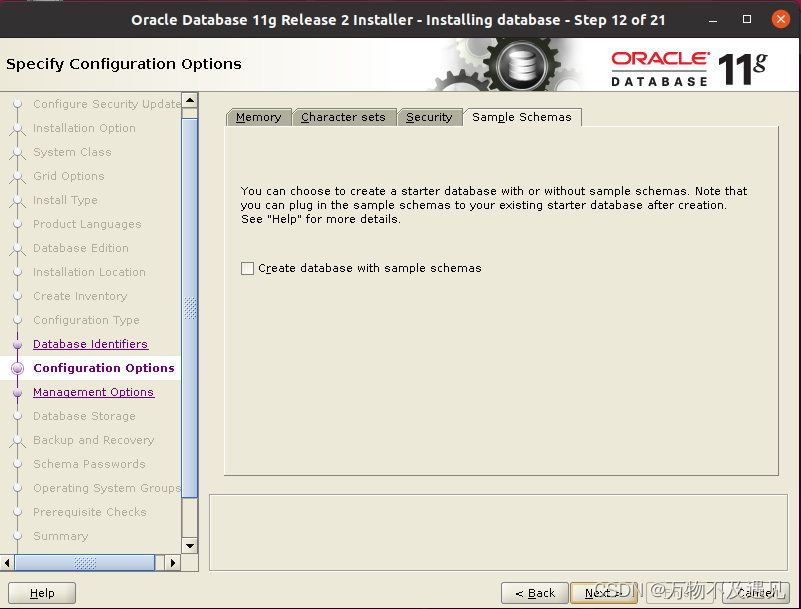Click the sidebar horizontal scrollbar thumb
Image resolution: width=801 pixels, height=609 pixels.
[x=85, y=563]
